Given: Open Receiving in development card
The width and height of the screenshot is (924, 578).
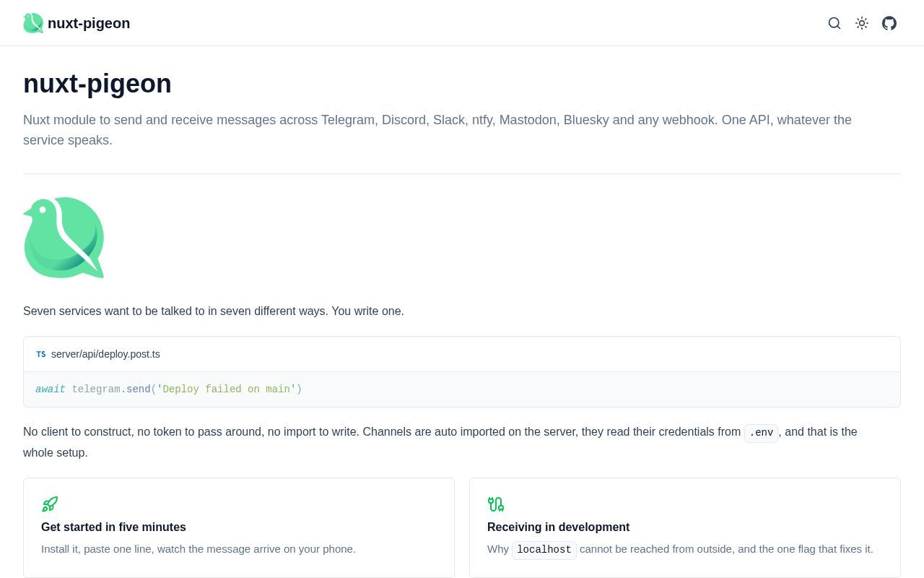Looking at the screenshot, I should click(685, 527).
